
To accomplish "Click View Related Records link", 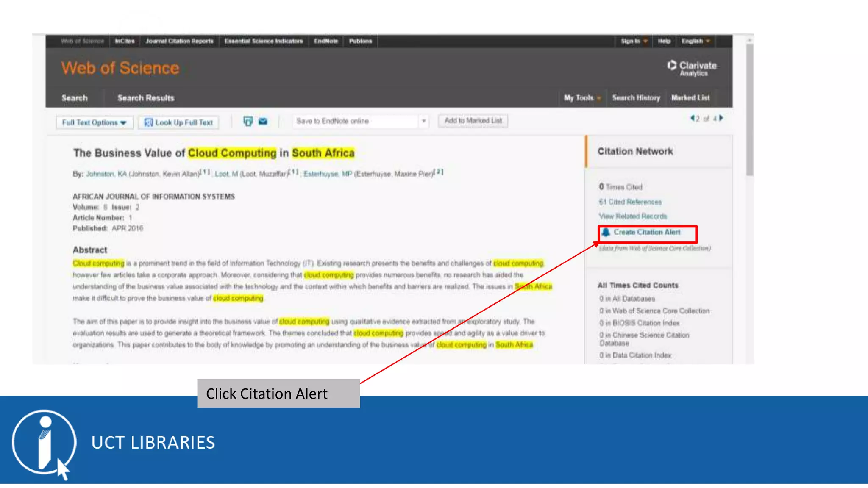I will (633, 216).
